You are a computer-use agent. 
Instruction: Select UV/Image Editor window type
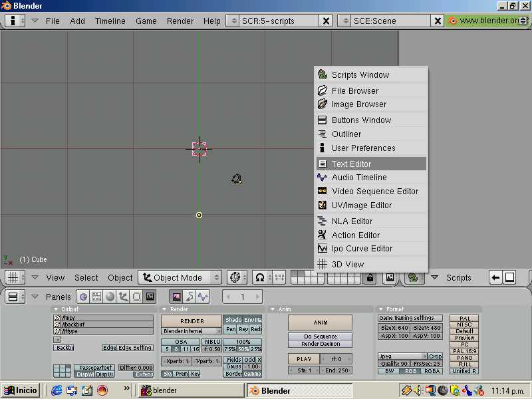[371, 205]
